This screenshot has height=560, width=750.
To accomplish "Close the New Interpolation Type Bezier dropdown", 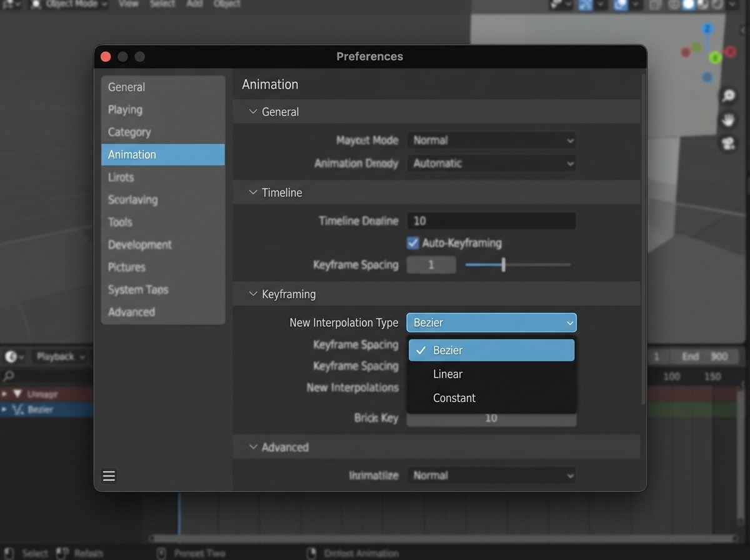I will coord(491,322).
